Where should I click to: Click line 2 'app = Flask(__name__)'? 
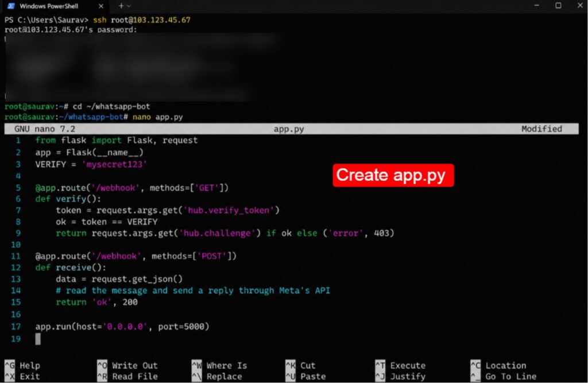tap(89, 152)
